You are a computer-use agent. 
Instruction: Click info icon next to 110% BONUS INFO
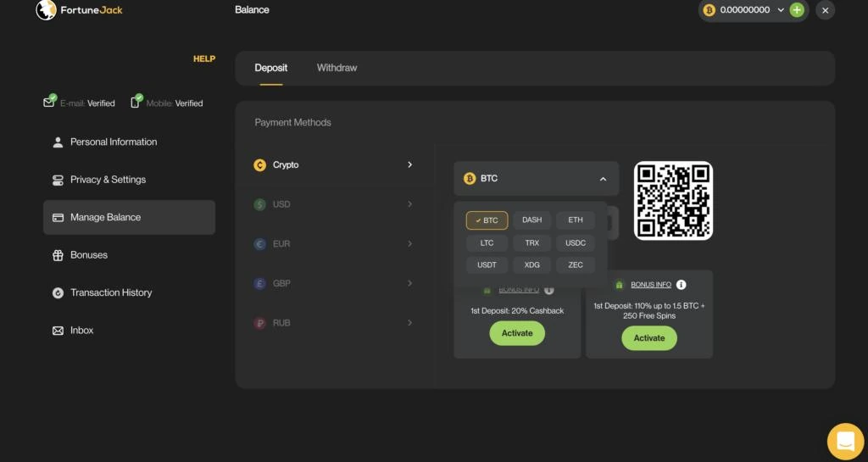681,284
